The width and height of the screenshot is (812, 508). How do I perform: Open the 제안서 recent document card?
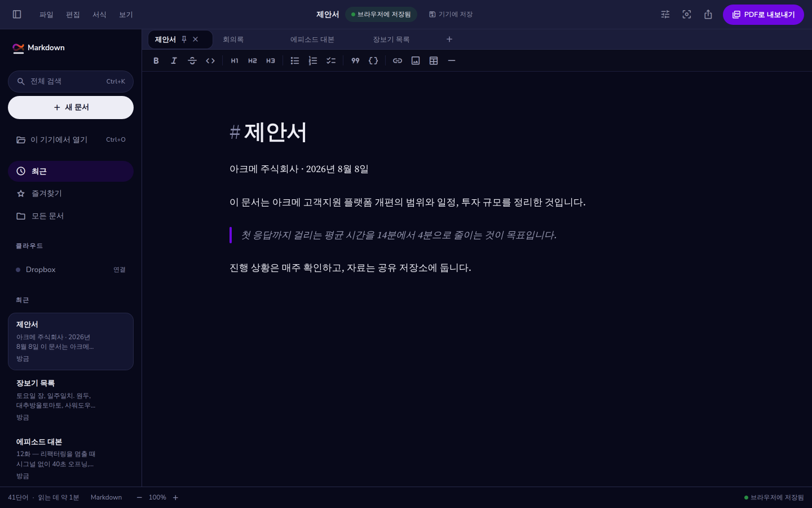click(70, 341)
